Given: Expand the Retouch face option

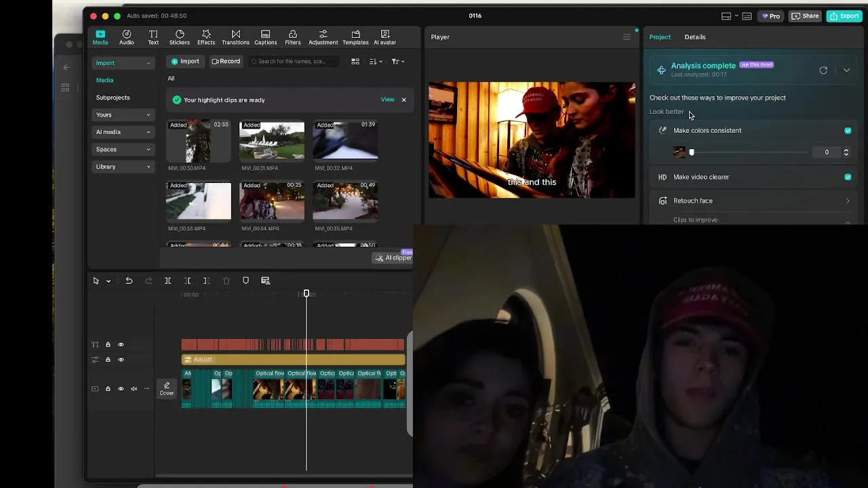Looking at the screenshot, I should click(848, 201).
